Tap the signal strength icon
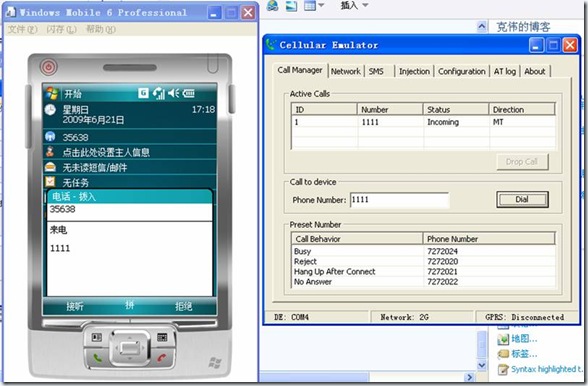The height and width of the screenshot is (386, 588). click(x=159, y=93)
